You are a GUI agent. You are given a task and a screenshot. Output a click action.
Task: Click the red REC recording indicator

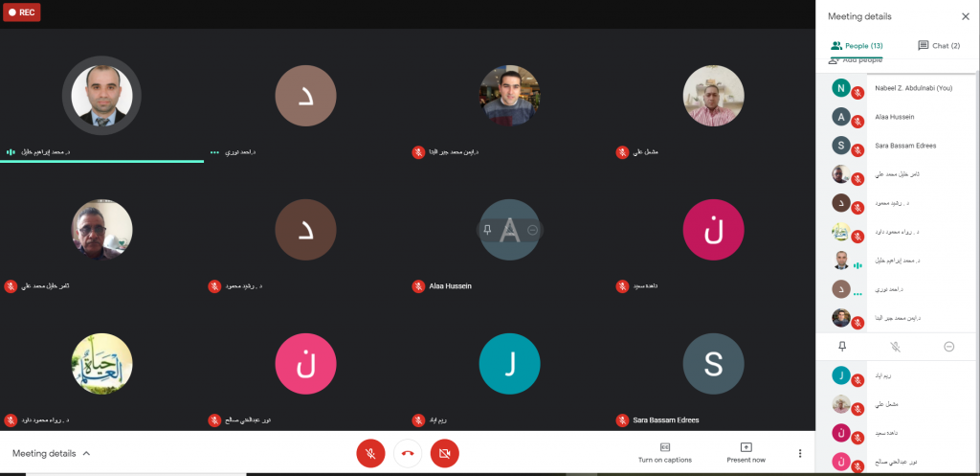21,12
